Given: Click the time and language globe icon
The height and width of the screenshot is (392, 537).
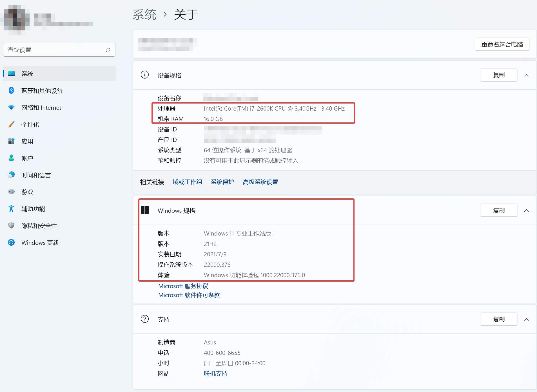Looking at the screenshot, I should [11, 175].
